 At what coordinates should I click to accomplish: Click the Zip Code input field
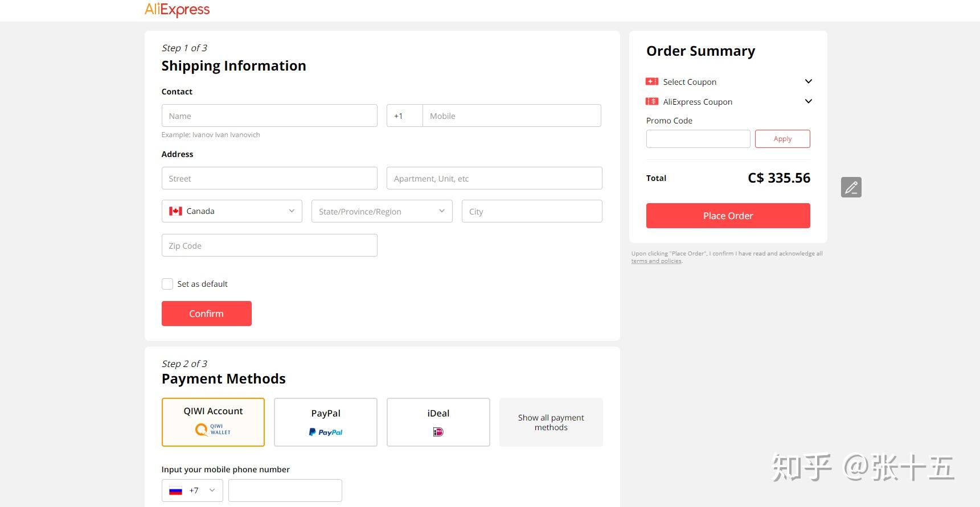click(269, 245)
